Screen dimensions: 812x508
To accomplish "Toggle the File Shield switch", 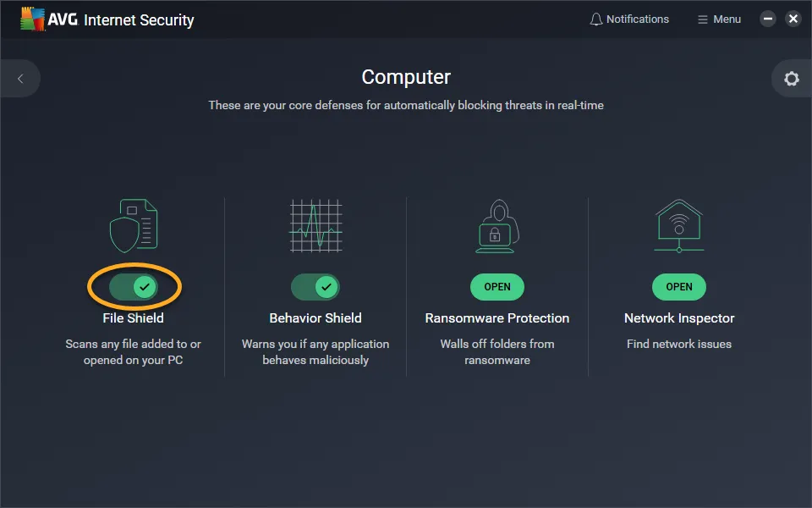I will (134, 287).
